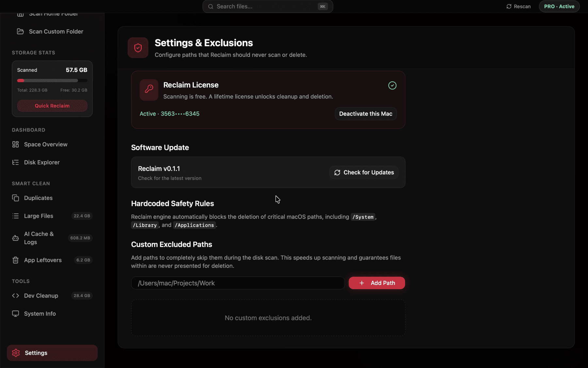Screen dimensions: 588x368
Task: Click the Software Update heading
Action: coord(160,148)
